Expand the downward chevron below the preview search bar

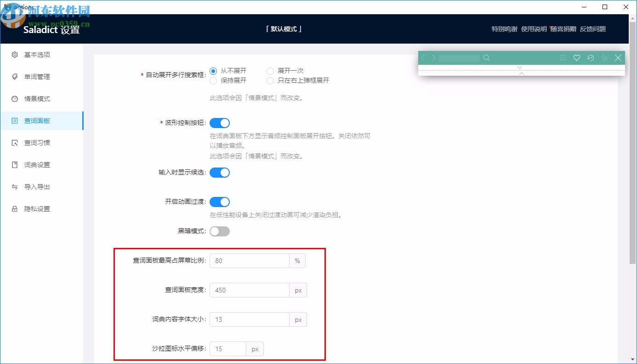click(x=520, y=67)
